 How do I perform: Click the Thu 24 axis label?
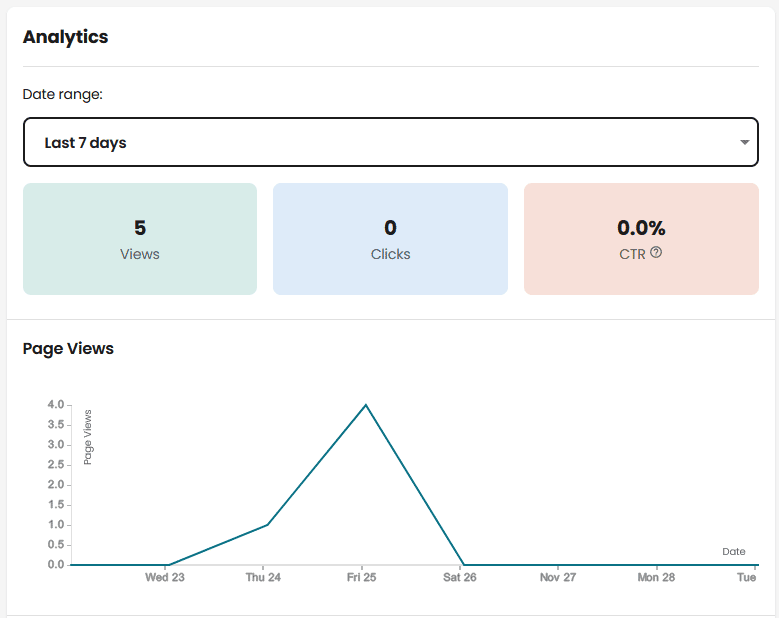[263, 577]
